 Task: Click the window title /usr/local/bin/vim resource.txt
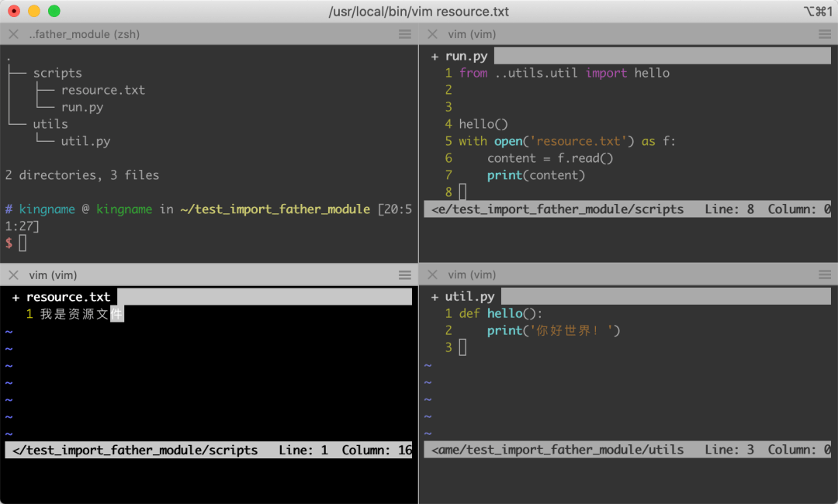(418, 11)
